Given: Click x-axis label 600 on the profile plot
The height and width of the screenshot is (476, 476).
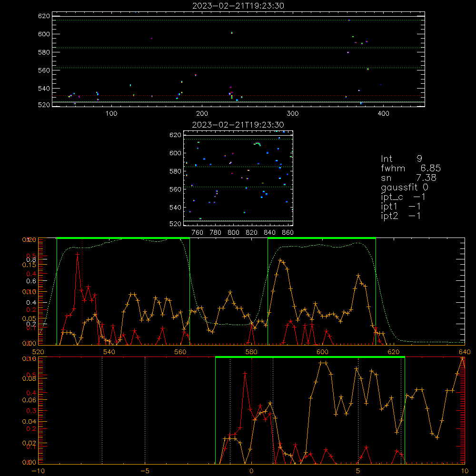Looking at the screenshot, I should click(322, 352).
